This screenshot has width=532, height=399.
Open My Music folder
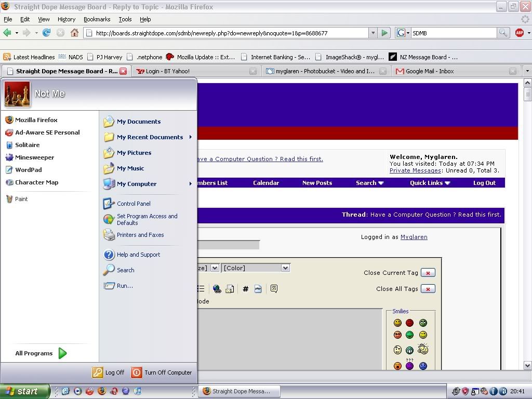[x=124, y=168]
